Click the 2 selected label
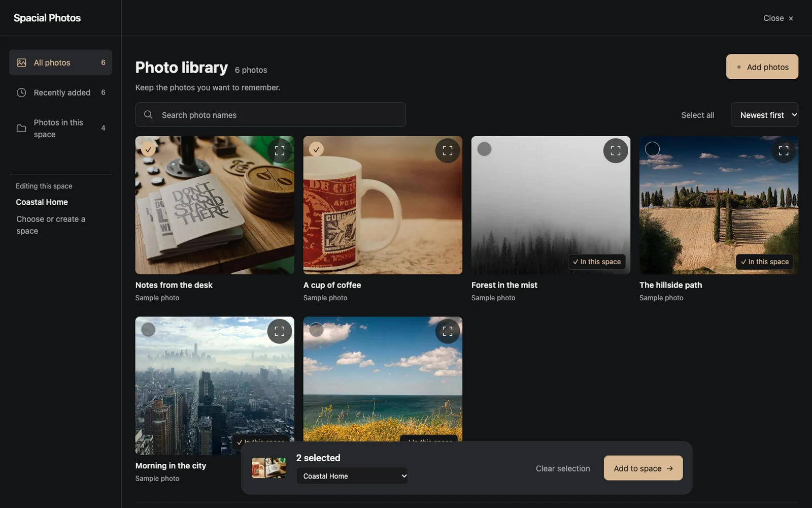The height and width of the screenshot is (508, 812). click(x=318, y=458)
